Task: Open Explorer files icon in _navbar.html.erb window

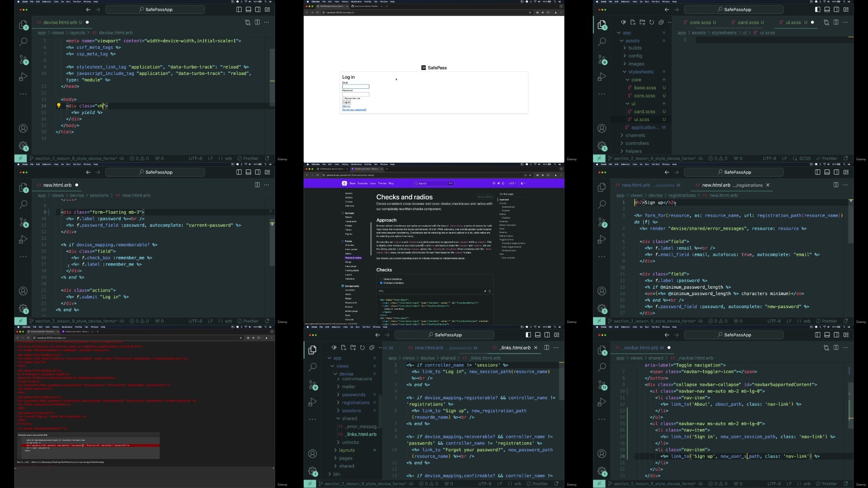Action: pyautogui.click(x=602, y=349)
